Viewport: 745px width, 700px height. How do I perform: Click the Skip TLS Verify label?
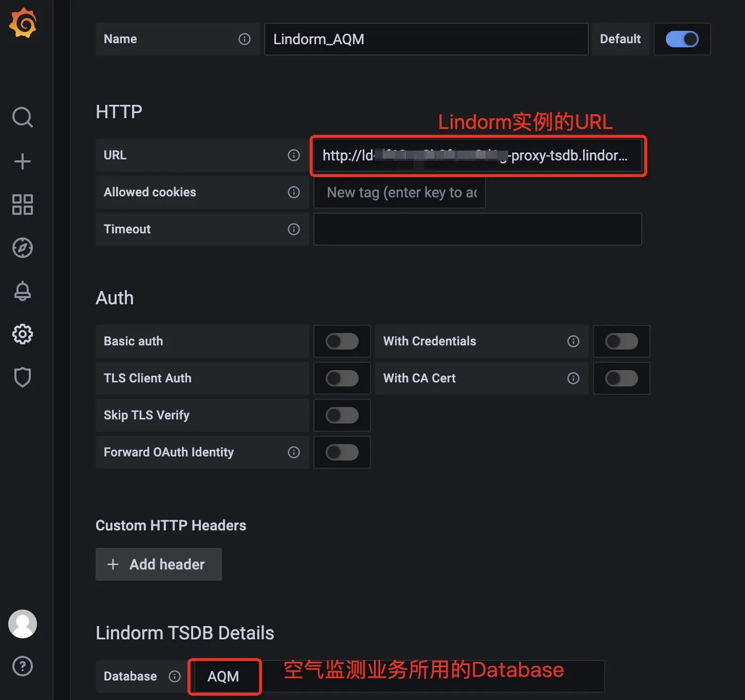point(146,415)
